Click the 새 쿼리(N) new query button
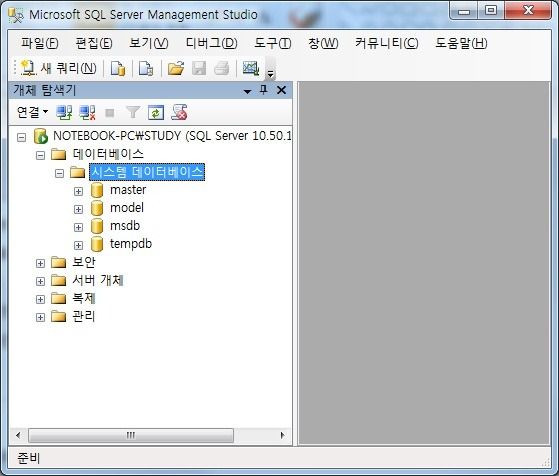 pos(59,68)
